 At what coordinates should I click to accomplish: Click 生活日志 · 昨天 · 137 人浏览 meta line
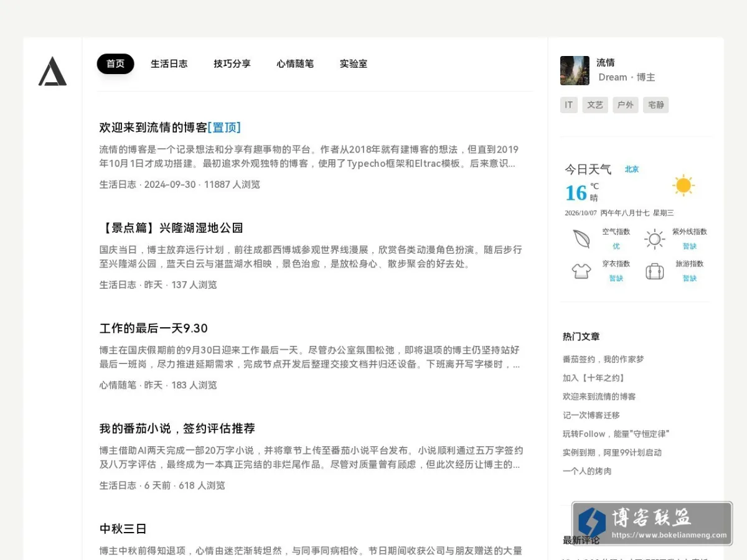[x=158, y=284]
